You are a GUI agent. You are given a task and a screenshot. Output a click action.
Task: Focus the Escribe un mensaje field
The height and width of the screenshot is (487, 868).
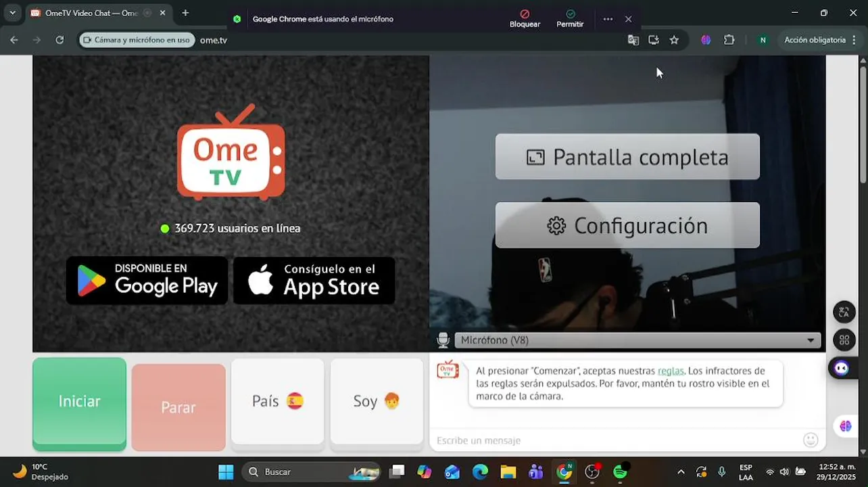pyautogui.click(x=615, y=440)
